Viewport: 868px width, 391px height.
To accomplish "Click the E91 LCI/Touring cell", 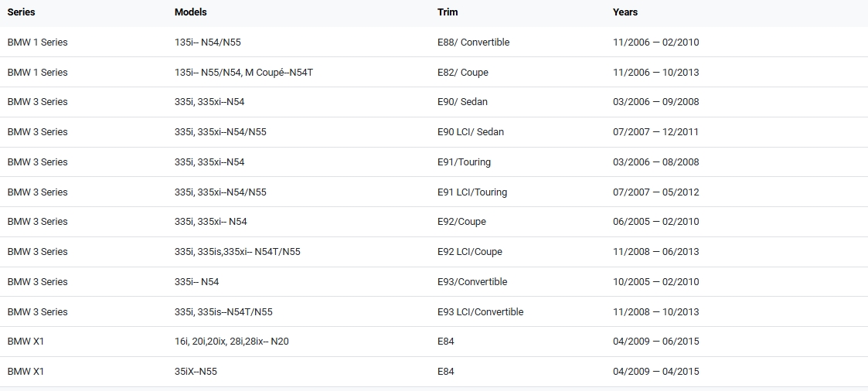I will [471, 192].
